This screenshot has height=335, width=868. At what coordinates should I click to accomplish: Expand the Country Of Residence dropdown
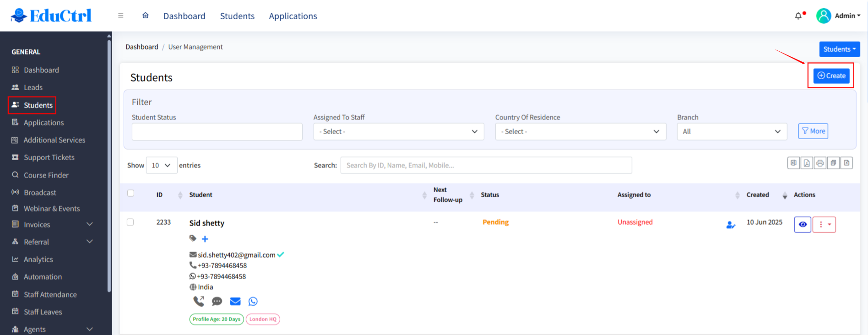pyautogui.click(x=580, y=132)
